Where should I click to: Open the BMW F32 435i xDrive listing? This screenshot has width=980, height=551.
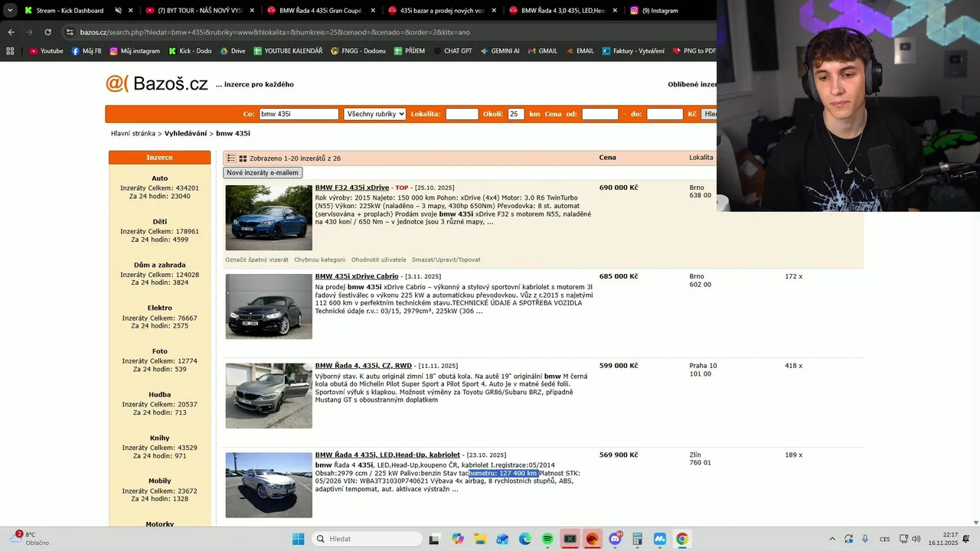(352, 187)
